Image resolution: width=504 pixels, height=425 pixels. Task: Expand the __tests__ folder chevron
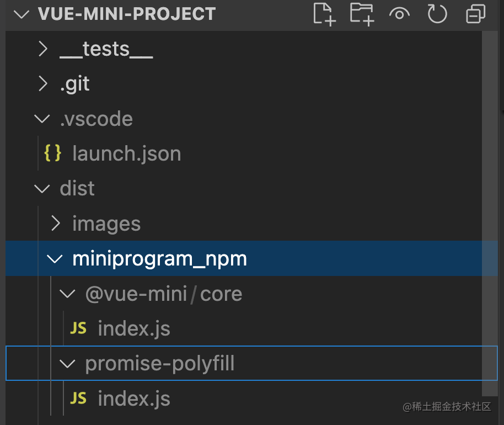[x=43, y=49]
